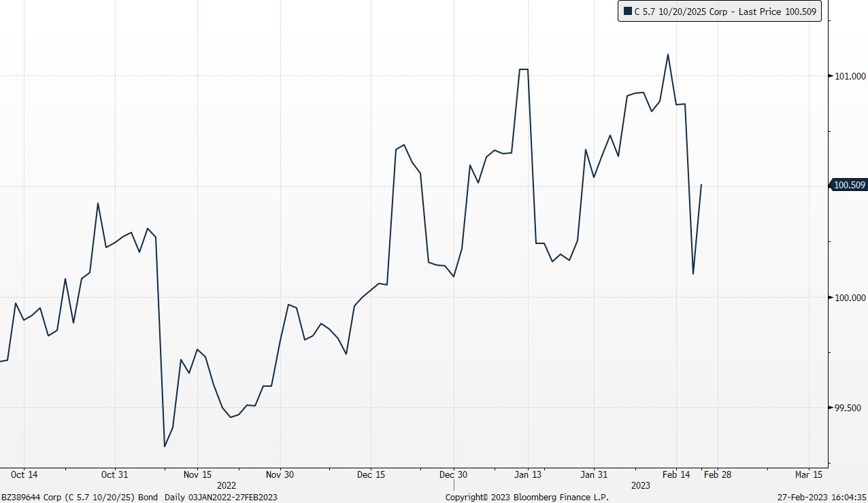Image resolution: width=868 pixels, height=503 pixels.
Task: Click the 99.500 y-axis label
Action: point(850,408)
